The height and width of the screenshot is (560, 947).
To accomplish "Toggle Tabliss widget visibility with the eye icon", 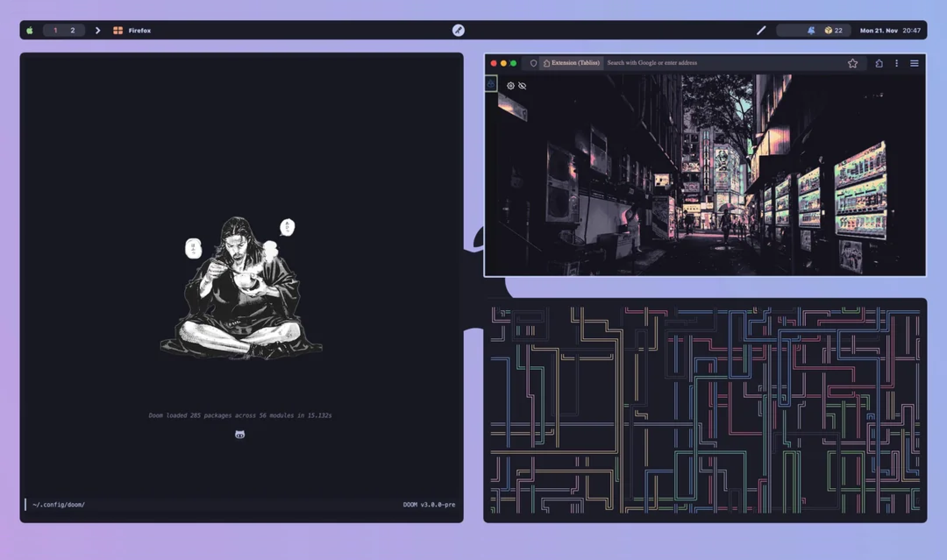I will pyautogui.click(x=522, y=85).
